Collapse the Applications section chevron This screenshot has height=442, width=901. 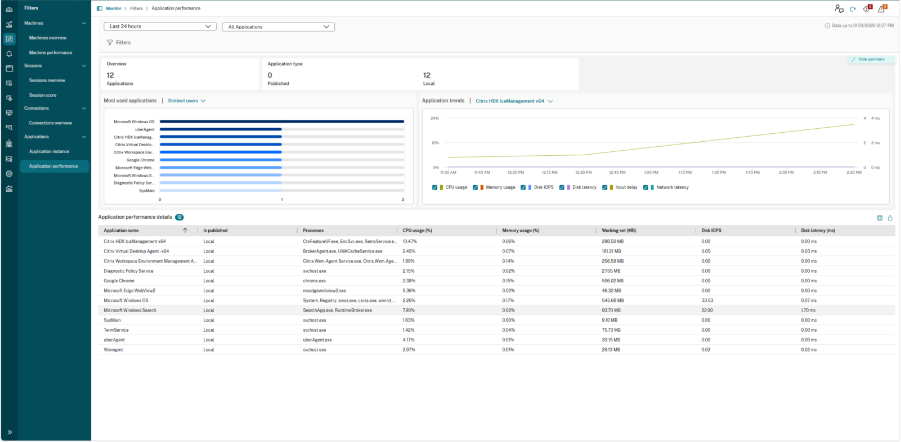84,137
